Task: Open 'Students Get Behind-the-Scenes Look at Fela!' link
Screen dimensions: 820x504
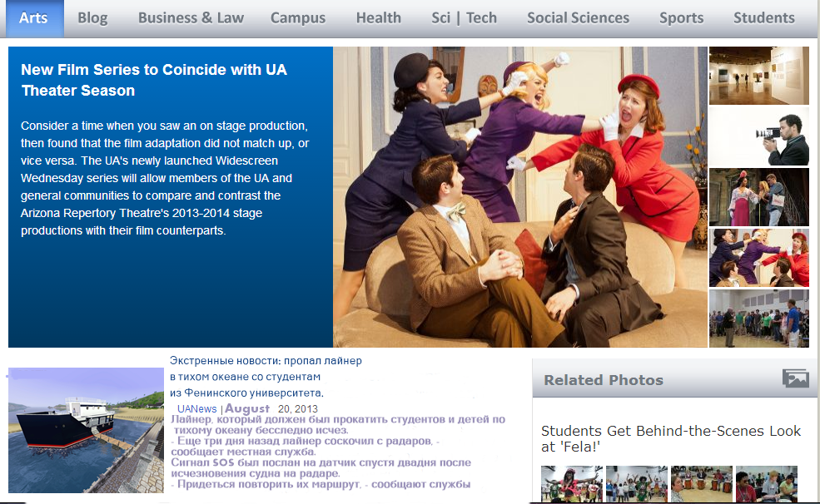Action: click(670, 439)
